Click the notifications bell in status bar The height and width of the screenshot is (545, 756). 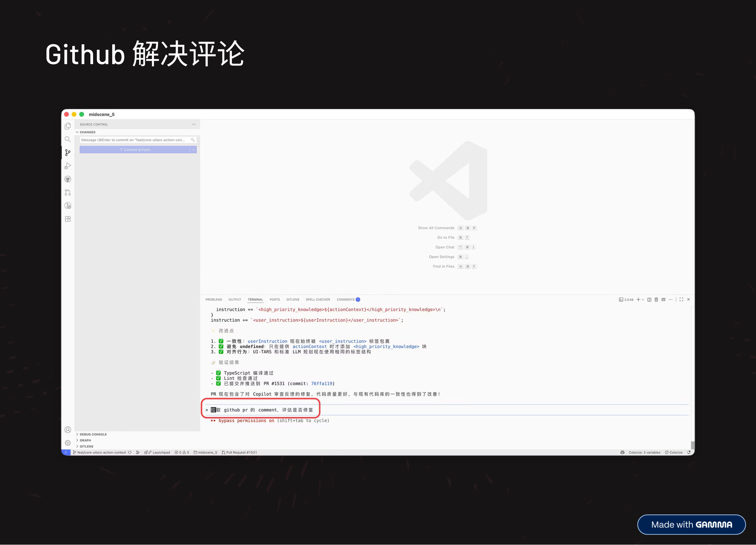click(689, 453)
